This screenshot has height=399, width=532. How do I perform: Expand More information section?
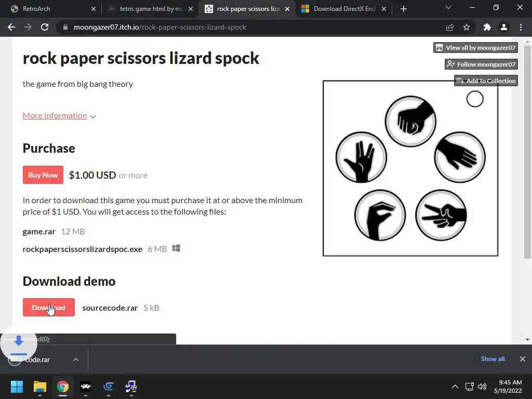click(x=59, y=116)
